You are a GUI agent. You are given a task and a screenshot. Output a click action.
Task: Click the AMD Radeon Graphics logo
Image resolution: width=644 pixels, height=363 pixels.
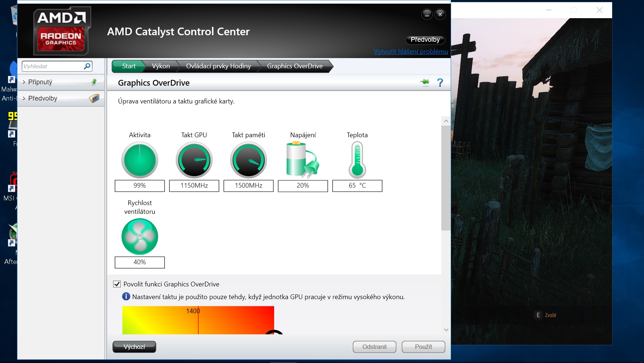click(x=62, y=30)
